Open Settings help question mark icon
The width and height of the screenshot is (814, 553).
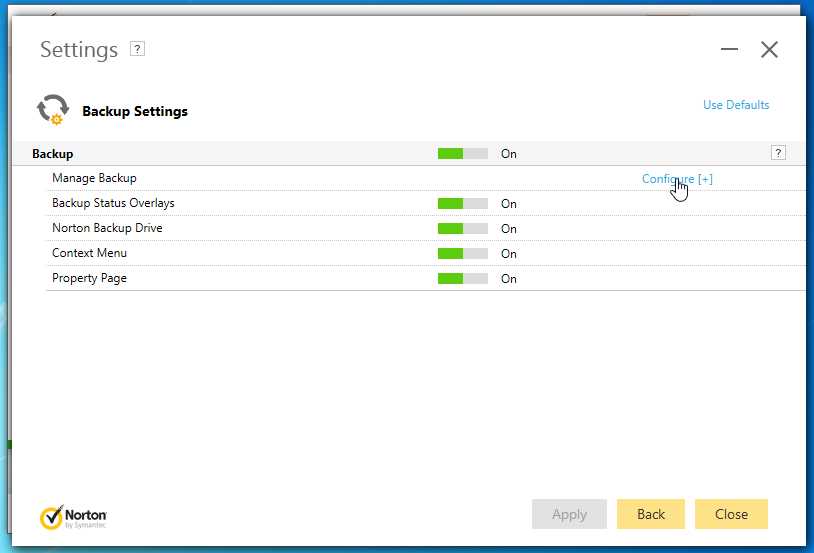point(137,49)
